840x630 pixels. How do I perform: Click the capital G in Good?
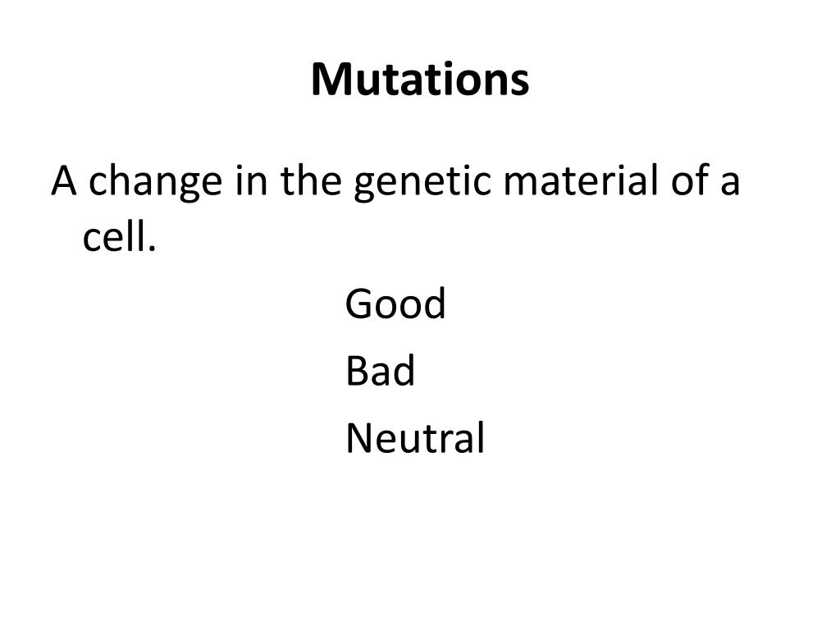(359, 304)
